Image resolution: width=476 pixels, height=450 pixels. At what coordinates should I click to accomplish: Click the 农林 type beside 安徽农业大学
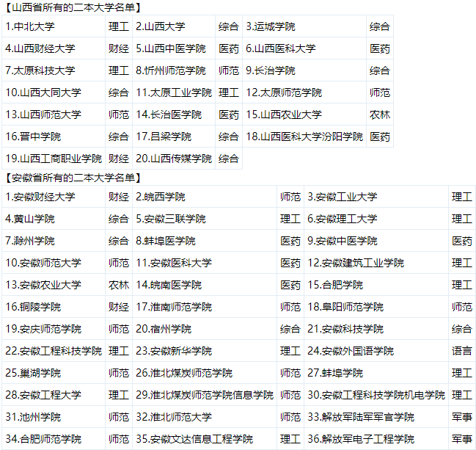pyautogui.click(x=119, y=285)
